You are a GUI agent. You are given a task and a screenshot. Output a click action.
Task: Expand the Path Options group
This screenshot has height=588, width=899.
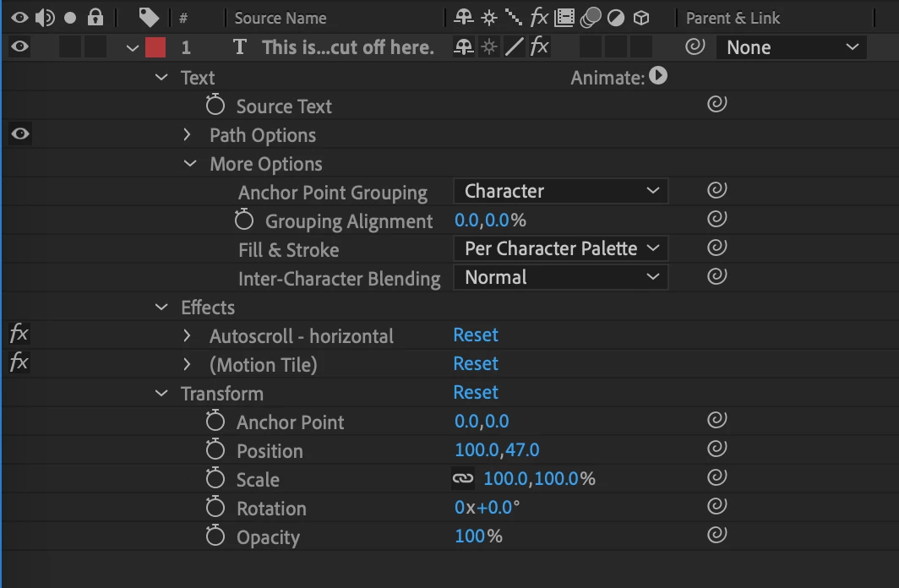click(188, 135)
